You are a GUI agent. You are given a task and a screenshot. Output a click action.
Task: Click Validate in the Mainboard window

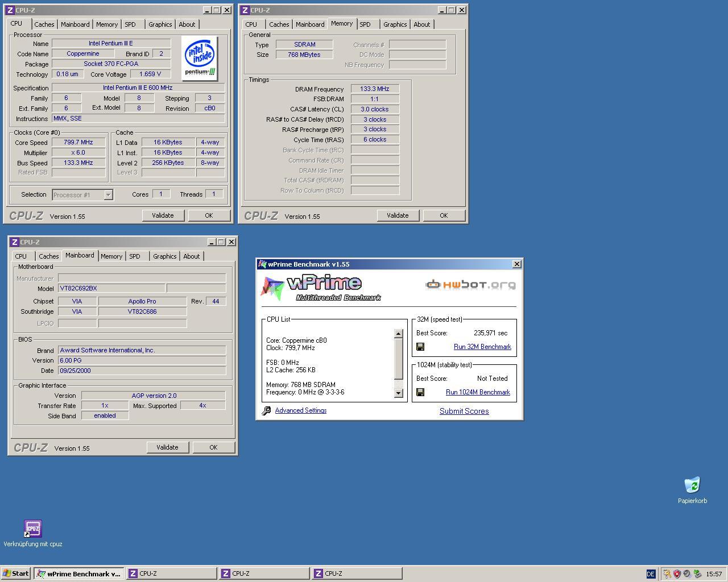(x=167, y=447)
